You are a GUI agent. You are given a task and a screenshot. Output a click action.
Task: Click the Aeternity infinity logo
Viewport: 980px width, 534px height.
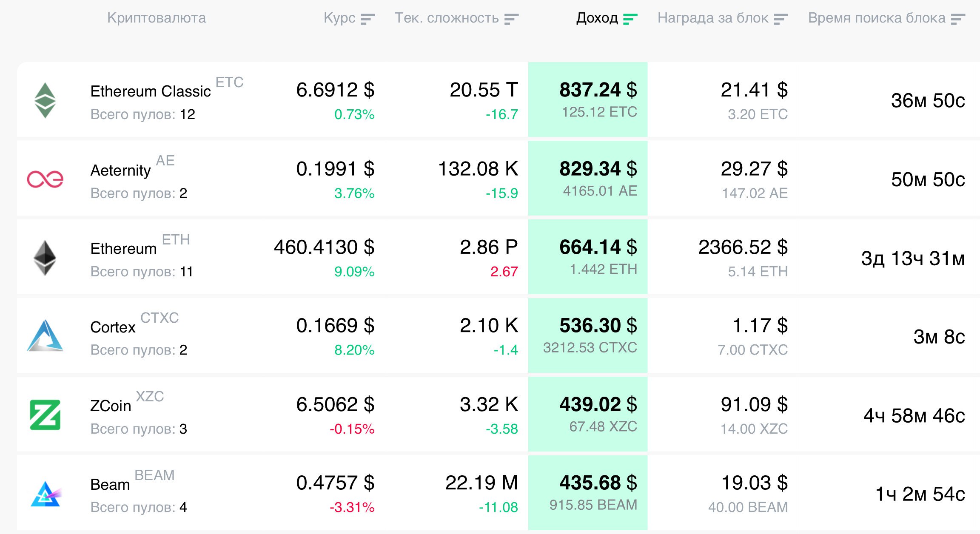pos(45,179)
